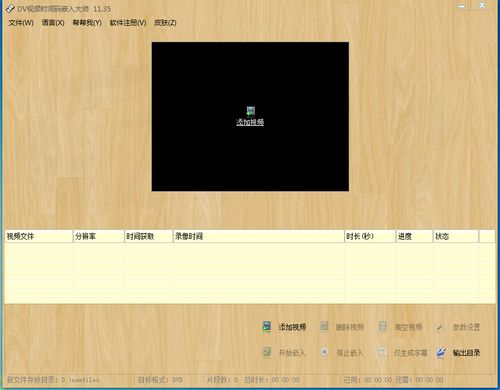Click the add-video icon in the black preview
Viewport: 500px width, 390px height.
tap(250, 111)
